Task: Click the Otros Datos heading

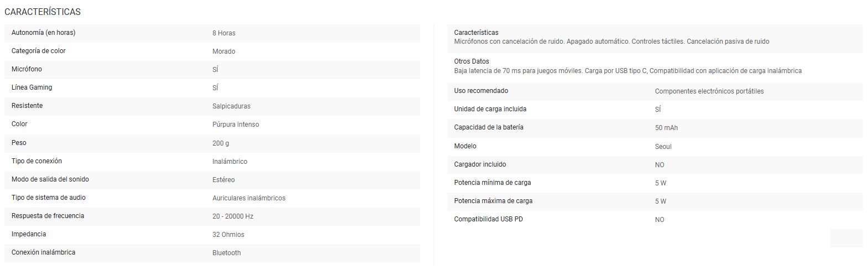Action: point(471,61)
